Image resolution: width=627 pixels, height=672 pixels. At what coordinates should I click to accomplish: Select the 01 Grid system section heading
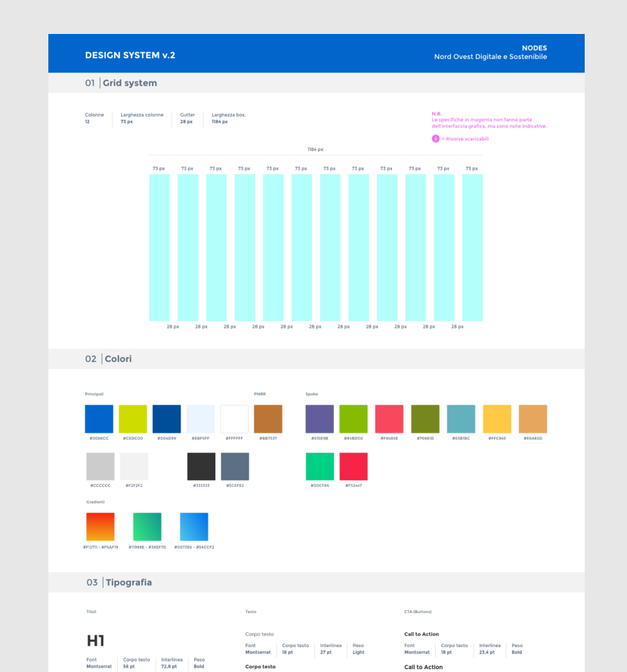[x=121, y=83]
